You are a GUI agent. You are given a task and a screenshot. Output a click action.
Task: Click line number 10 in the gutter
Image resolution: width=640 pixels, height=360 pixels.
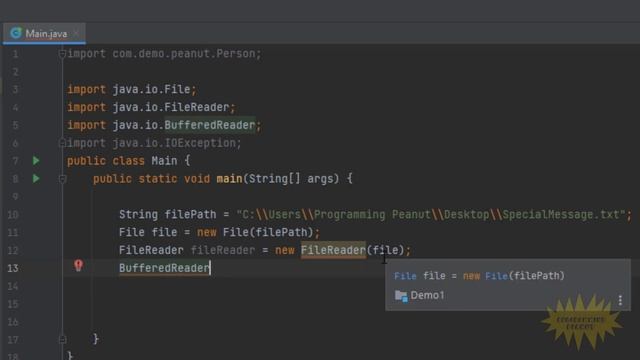click(x=13, y=214)
